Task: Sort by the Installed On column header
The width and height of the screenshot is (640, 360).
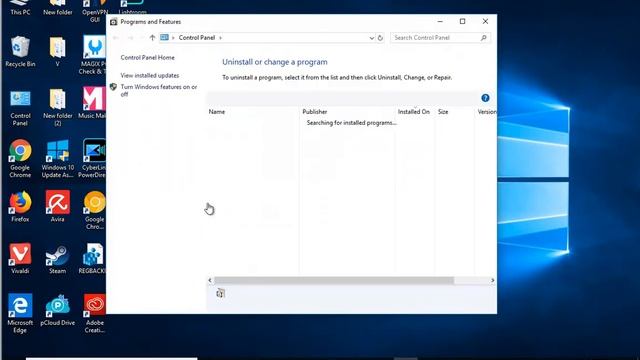Action: [414, 112]
